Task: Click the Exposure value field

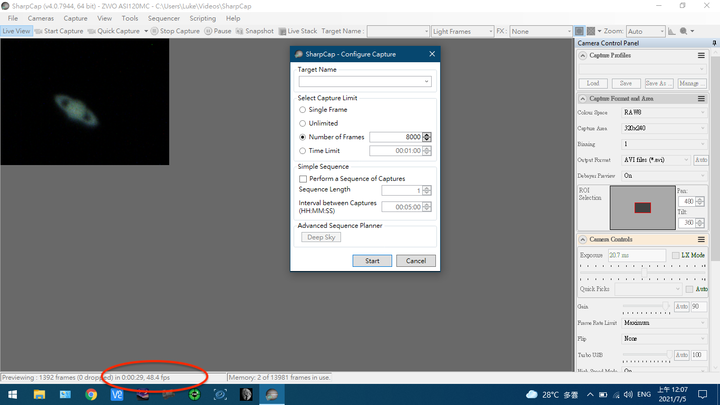Action: tap(637, 255)
